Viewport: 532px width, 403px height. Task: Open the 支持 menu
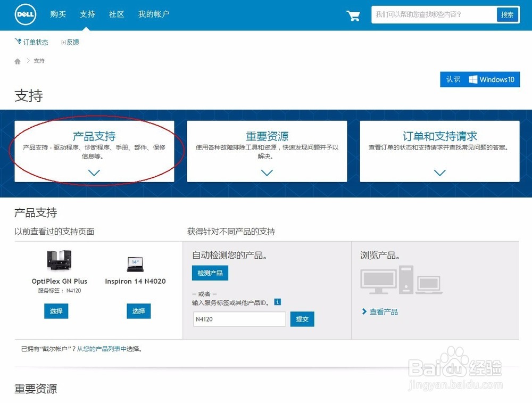[87, 14]
